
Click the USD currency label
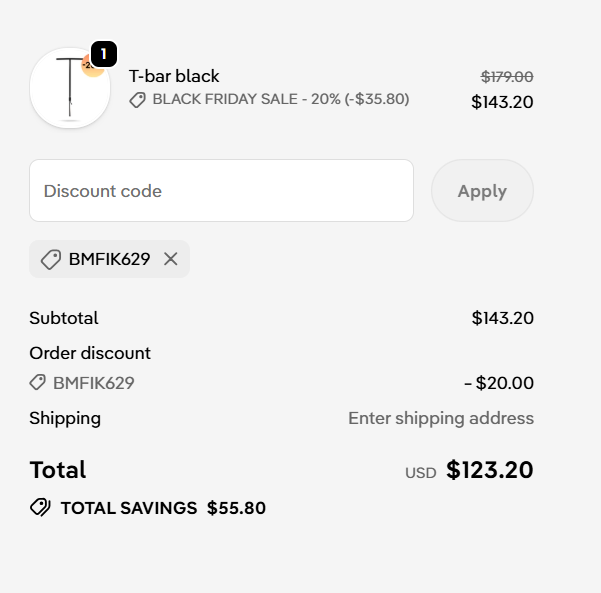coord(420,473)
